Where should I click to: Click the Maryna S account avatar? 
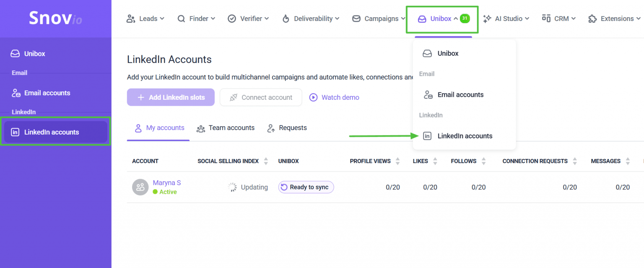tap(140, 187)
